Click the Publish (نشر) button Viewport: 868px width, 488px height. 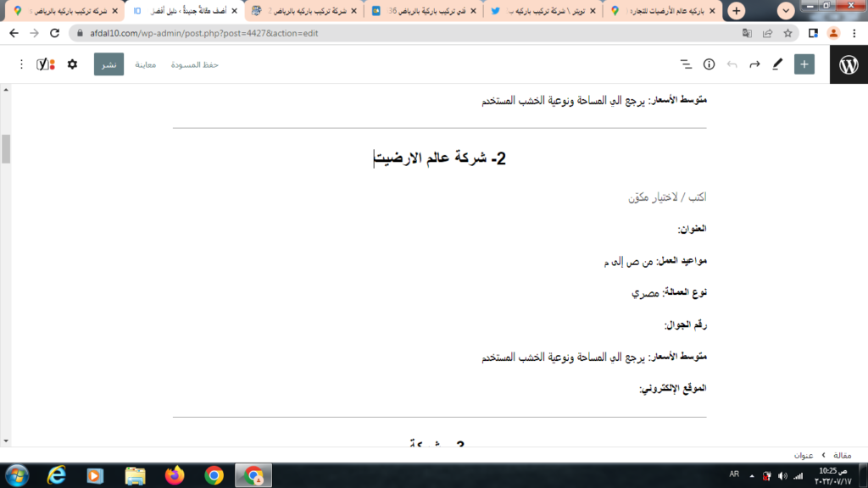point(108,64)
